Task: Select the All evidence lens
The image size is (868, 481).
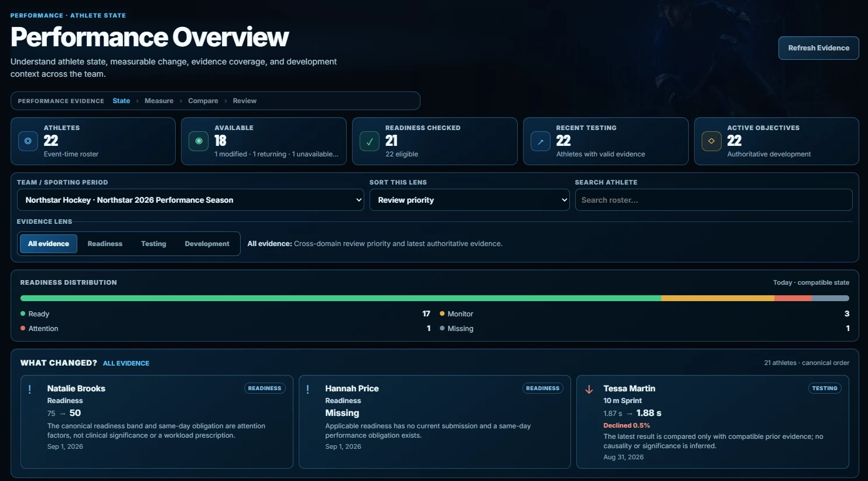Action: 49,244
